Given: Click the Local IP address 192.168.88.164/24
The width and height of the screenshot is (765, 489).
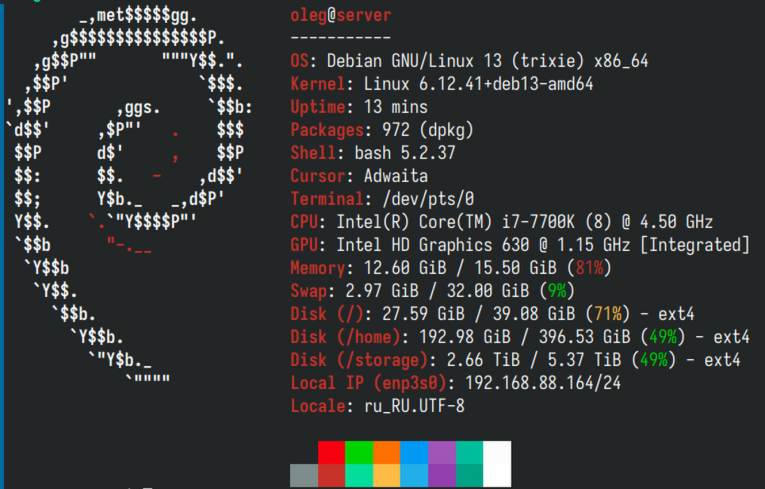Looking at the screenshot, I should coord(543,383).
